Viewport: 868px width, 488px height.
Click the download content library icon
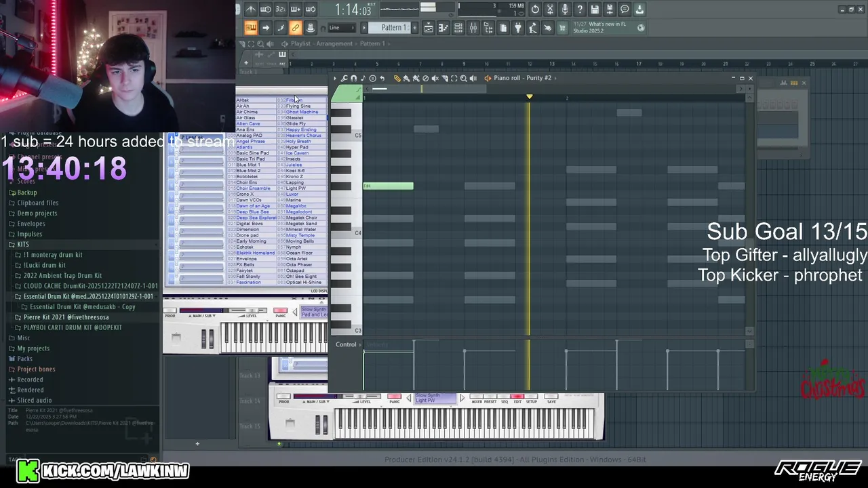click(639, 9)
